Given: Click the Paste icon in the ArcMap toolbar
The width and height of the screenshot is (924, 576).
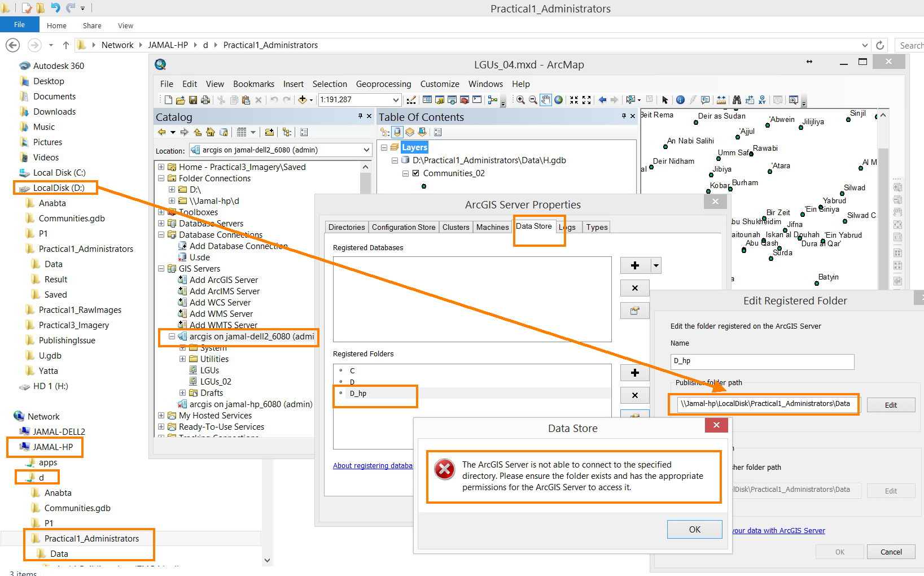Looking at the screenshot, I should tap(246, 100).
